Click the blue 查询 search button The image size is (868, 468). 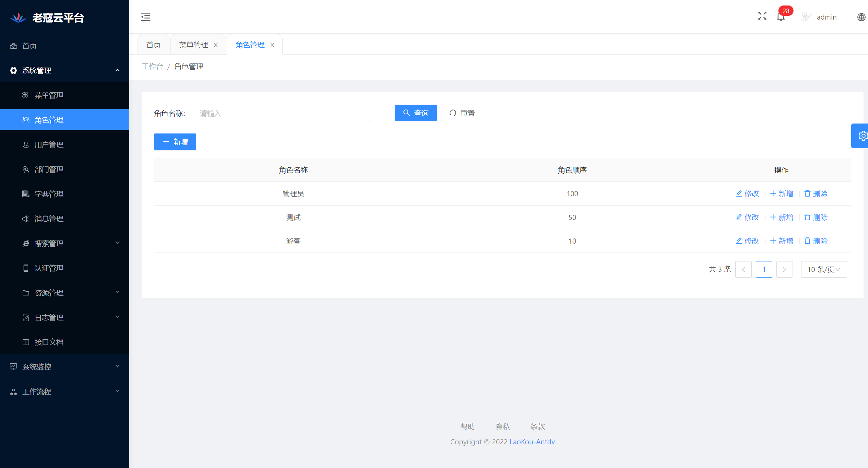[416, 113]
